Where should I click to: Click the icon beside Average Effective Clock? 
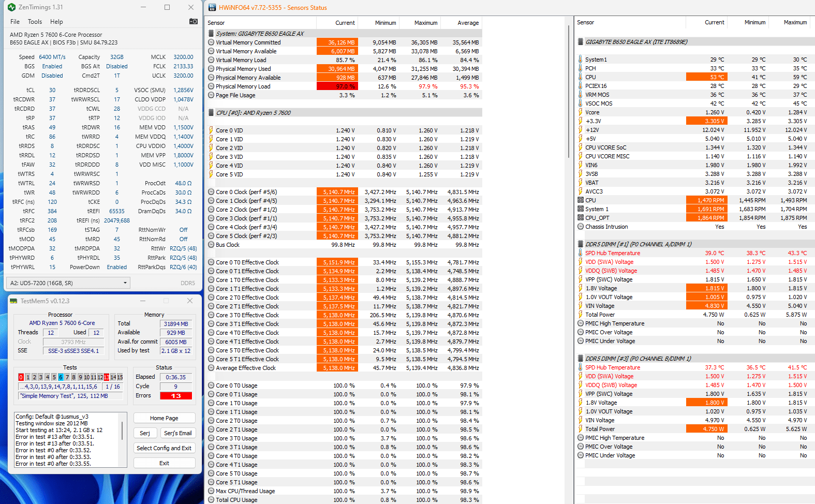pyautogui.click(x=211, y=368)
